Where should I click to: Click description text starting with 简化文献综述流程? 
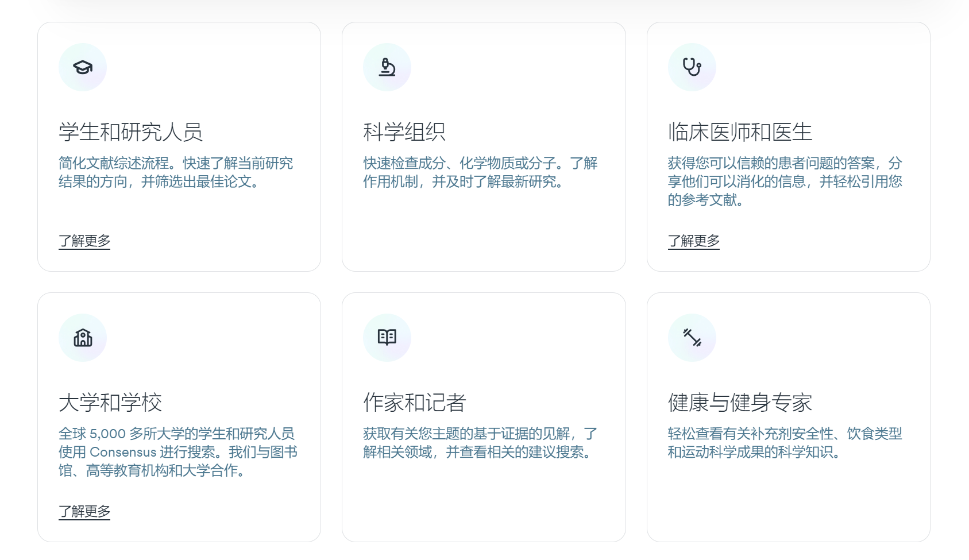click(x=175, y=172)
